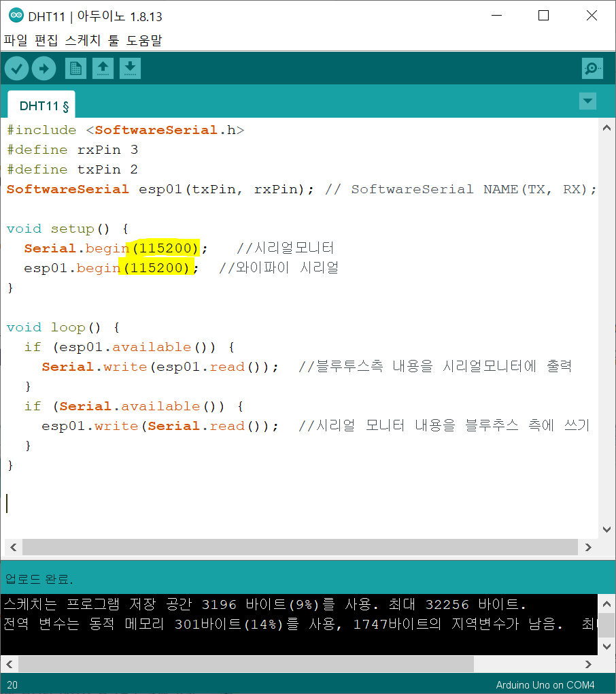
Task: Maximize the Arduino window
Action: (543, 16)
